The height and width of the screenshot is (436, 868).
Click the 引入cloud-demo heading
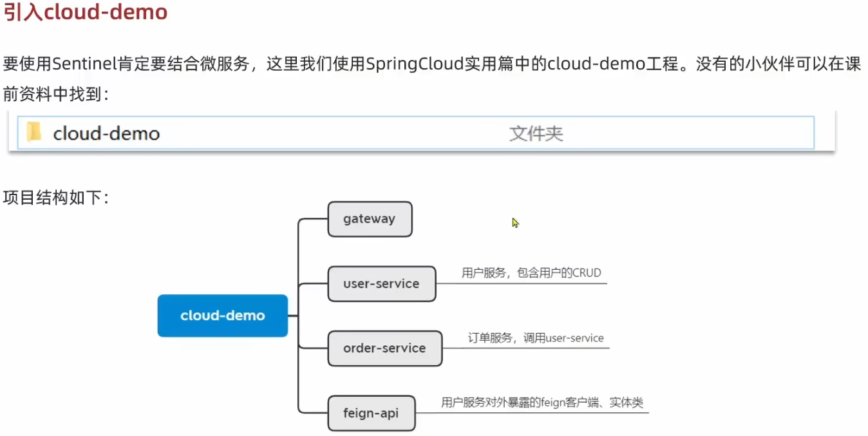tap(86, 12)
